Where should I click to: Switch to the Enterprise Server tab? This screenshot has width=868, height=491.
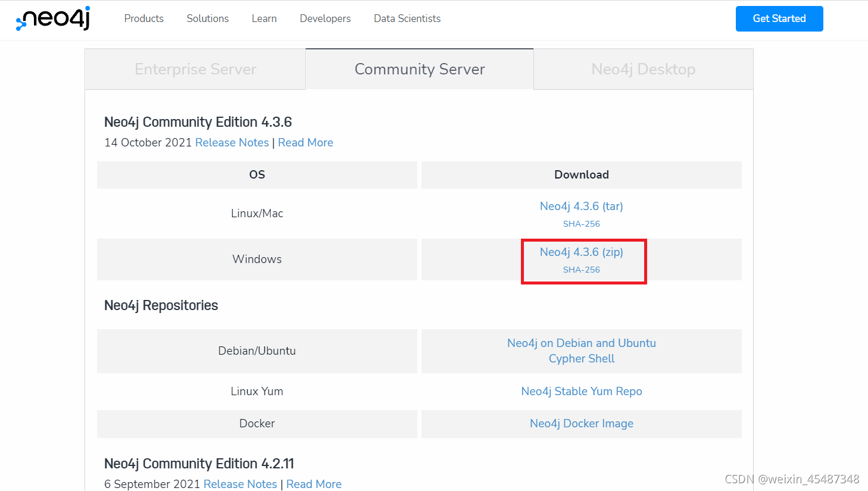195,69
